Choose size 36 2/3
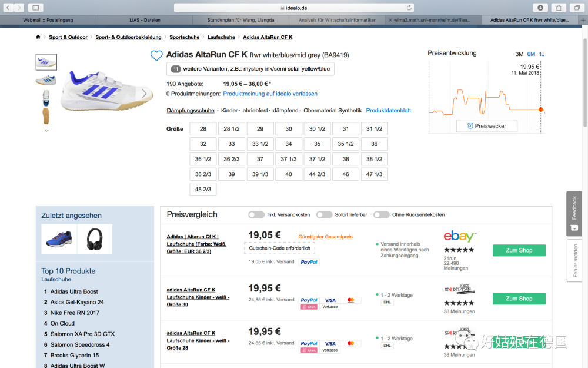The width and height of the screenshot is (588, 368). [231, 159]
